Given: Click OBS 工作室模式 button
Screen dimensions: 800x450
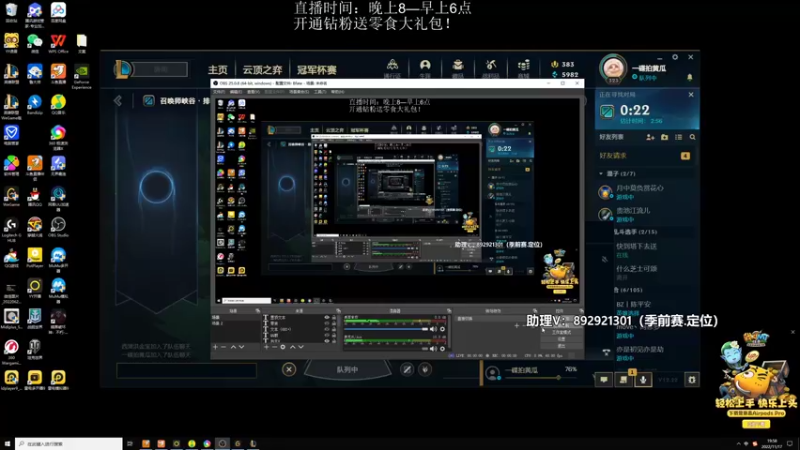Looking at the screenshot, I should click(x=561, y=332).
